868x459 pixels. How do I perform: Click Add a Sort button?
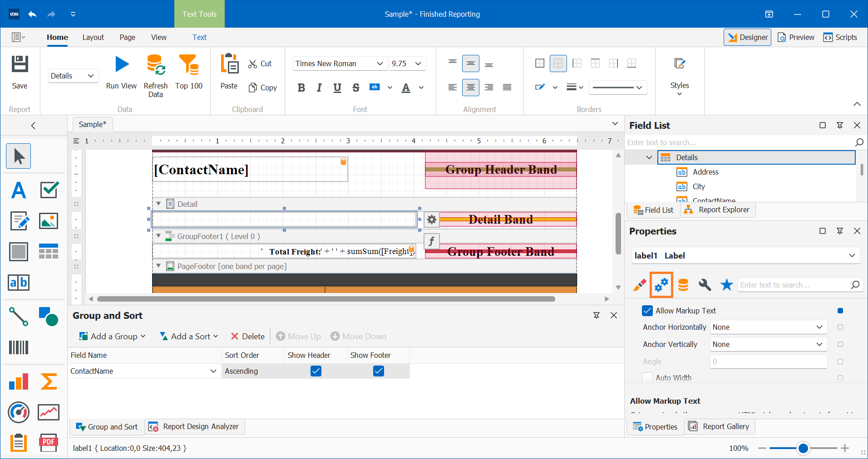189,336
